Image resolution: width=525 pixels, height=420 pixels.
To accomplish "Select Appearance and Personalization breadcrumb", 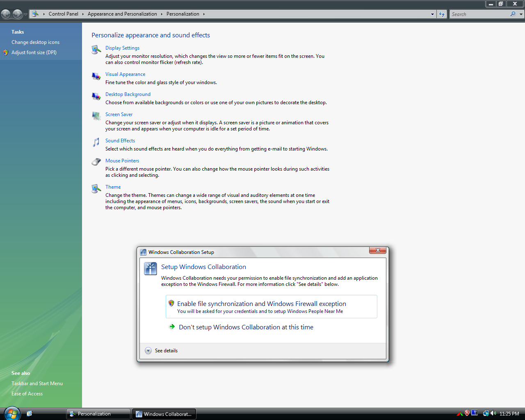I will coord(122,14).
